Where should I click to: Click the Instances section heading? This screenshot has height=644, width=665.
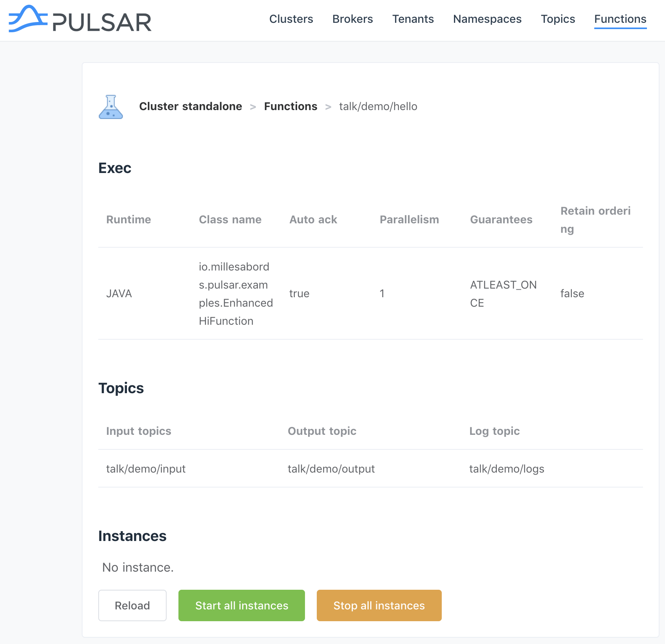(132, 536)
